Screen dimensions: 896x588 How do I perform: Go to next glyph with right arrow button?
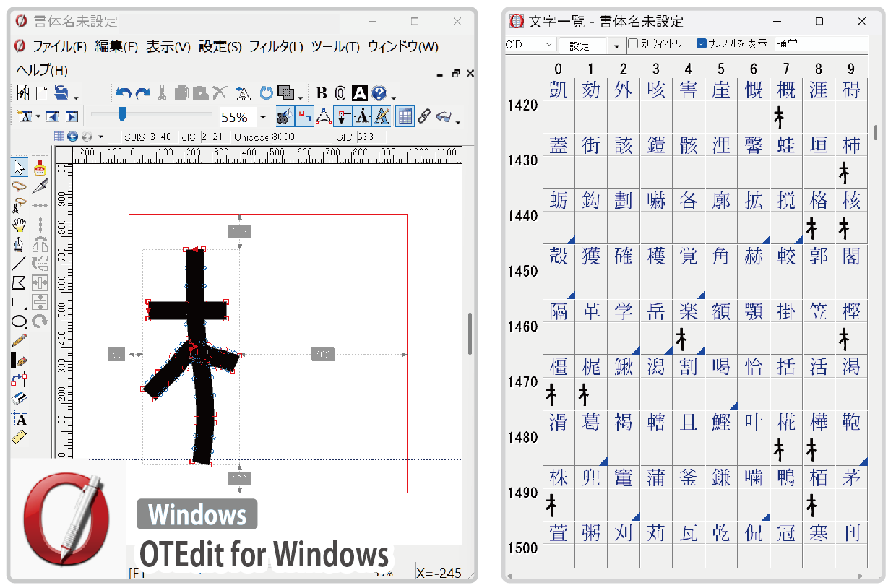tap(72, 116)
